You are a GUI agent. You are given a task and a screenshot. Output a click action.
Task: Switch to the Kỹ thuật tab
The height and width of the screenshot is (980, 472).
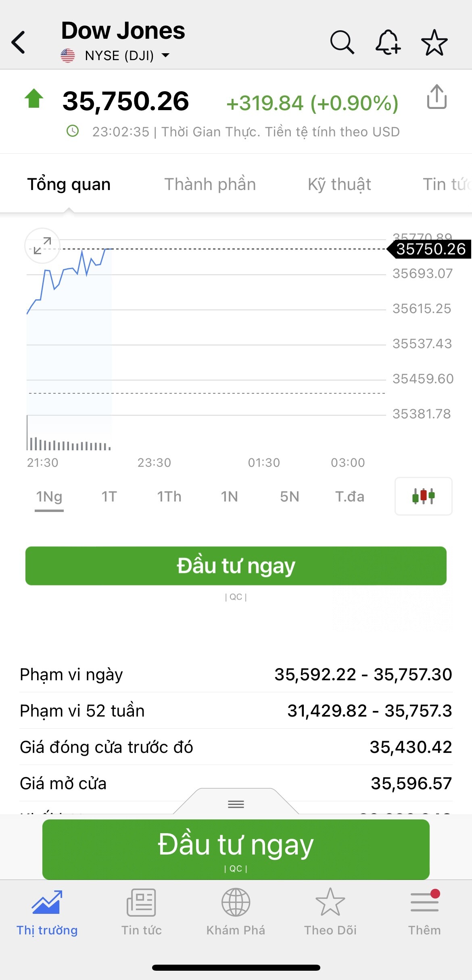(339, 184)
